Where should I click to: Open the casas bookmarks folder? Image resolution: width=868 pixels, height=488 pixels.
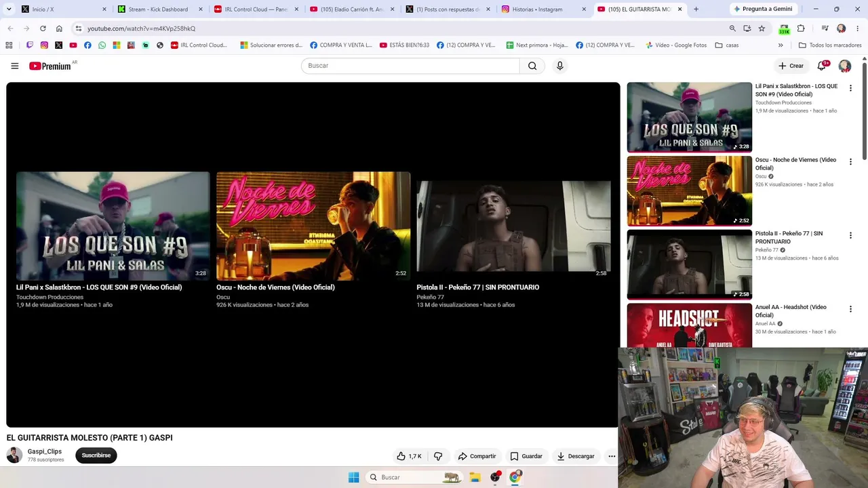tap(727, 45)
